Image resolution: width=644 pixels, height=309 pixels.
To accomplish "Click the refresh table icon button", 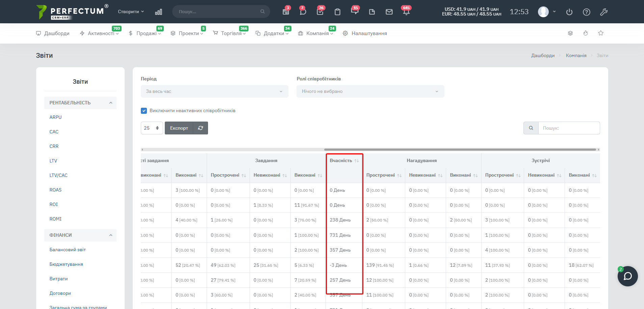I will [x=201, y=128].
